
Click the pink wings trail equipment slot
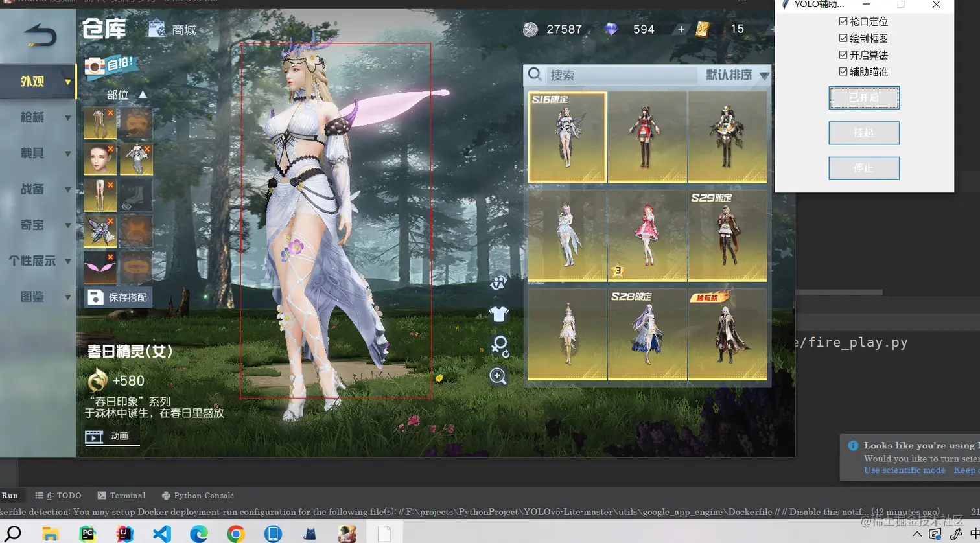100,268
